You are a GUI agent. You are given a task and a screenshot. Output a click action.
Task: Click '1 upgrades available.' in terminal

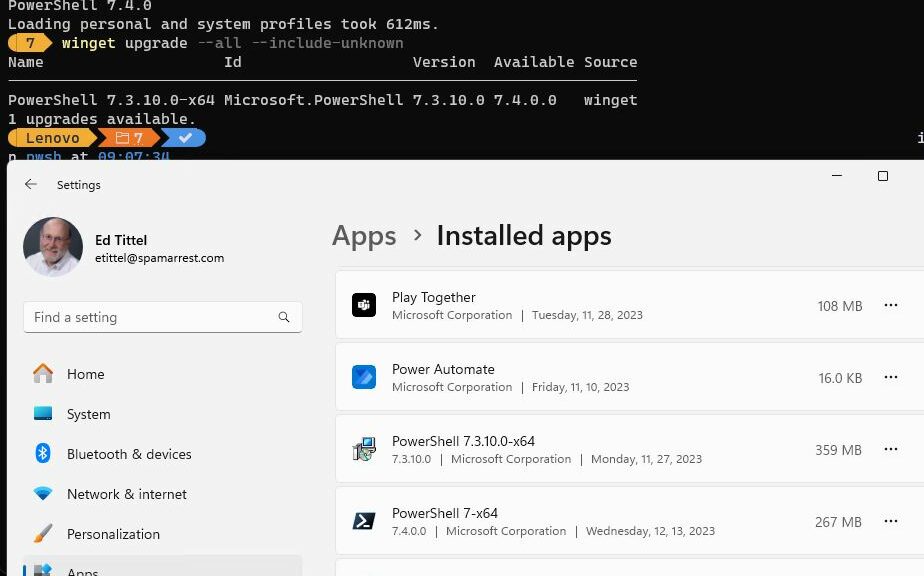101,119
